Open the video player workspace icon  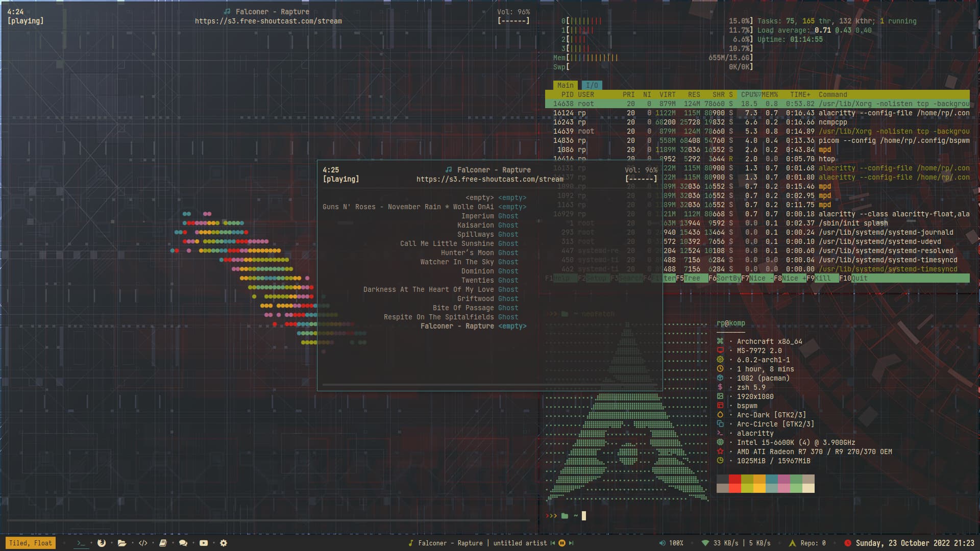click(x=204, y=543)
